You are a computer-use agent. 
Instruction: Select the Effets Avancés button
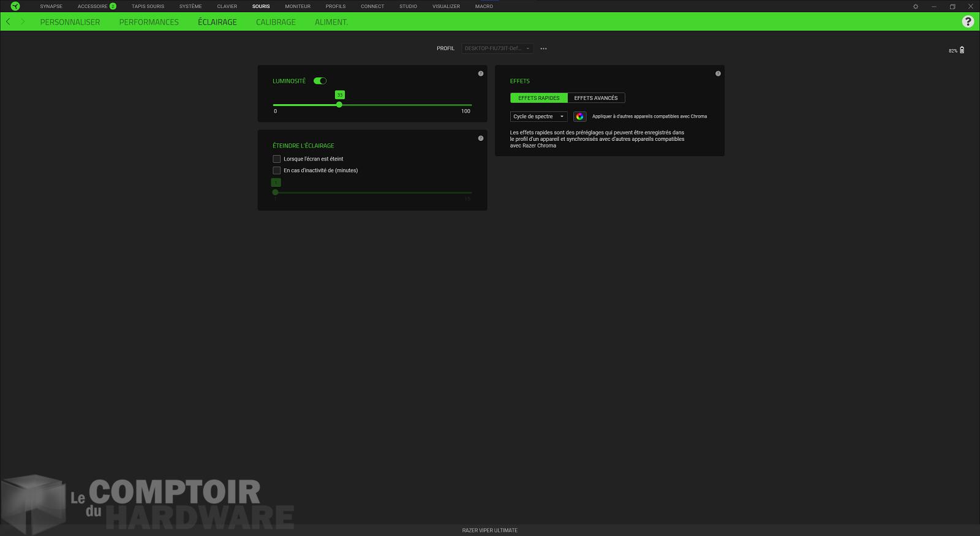pyautogui.click(x=596, y=98)
